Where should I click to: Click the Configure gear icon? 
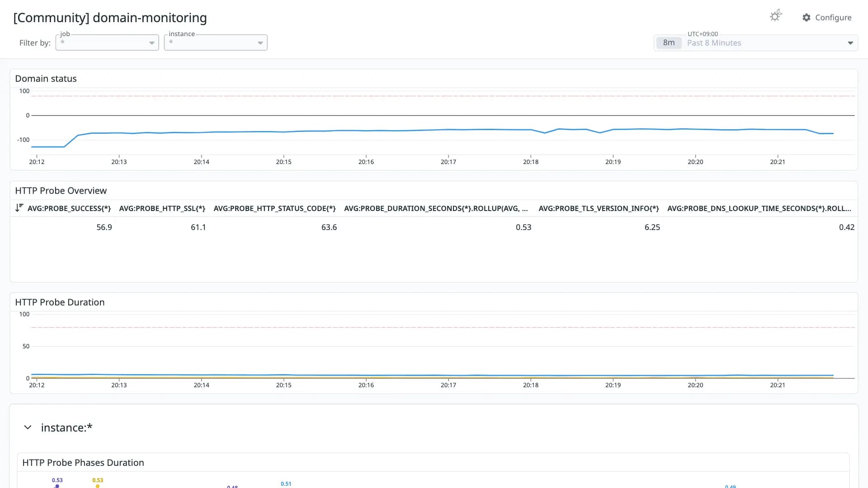(807, 18)
